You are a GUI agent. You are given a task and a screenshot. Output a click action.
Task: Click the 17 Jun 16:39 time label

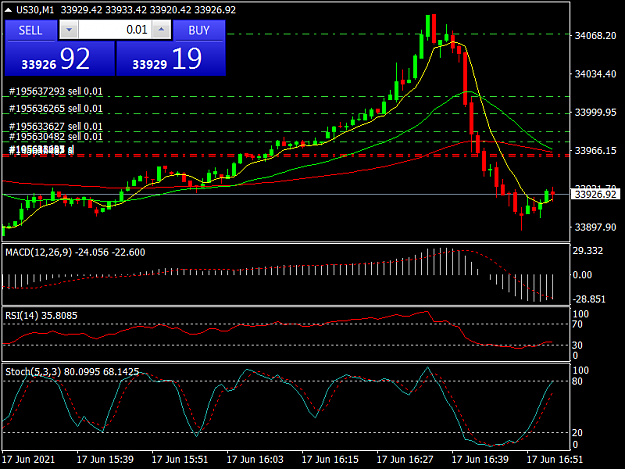(480, 459)
